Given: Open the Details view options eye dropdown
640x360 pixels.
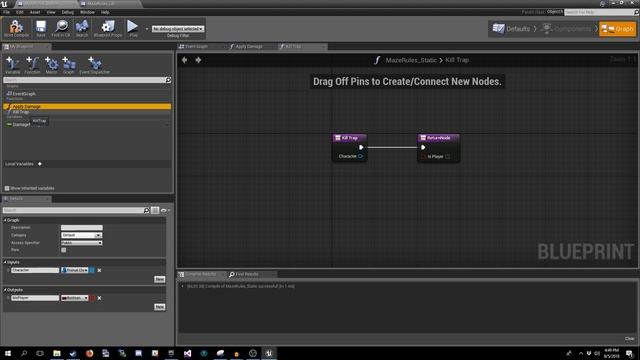Looking at the screenshot, I should tap(165, 210).
